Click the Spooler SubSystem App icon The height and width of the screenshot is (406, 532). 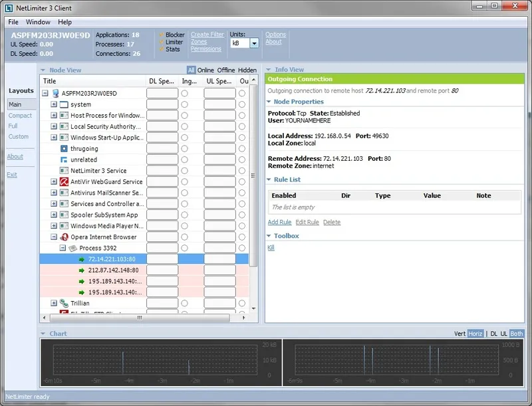pos(64,215)
